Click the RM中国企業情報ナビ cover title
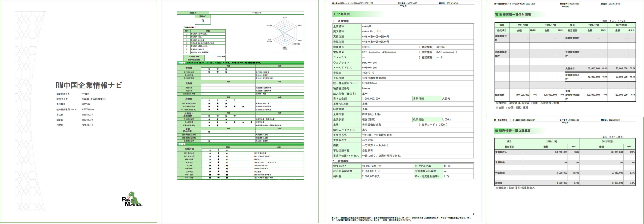 (89, 85)
